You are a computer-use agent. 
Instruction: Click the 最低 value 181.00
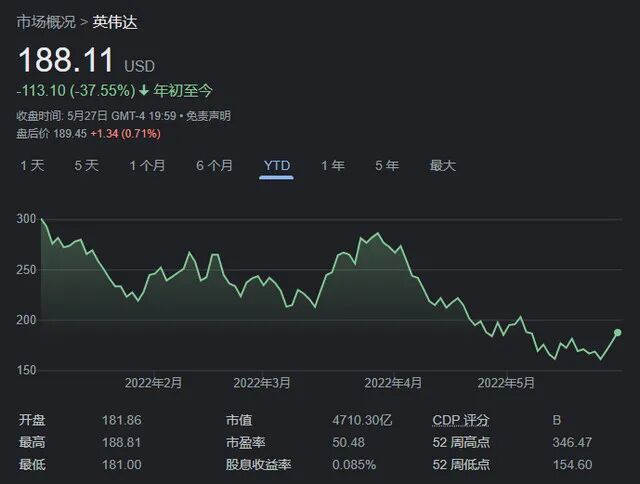pos(122,465)
